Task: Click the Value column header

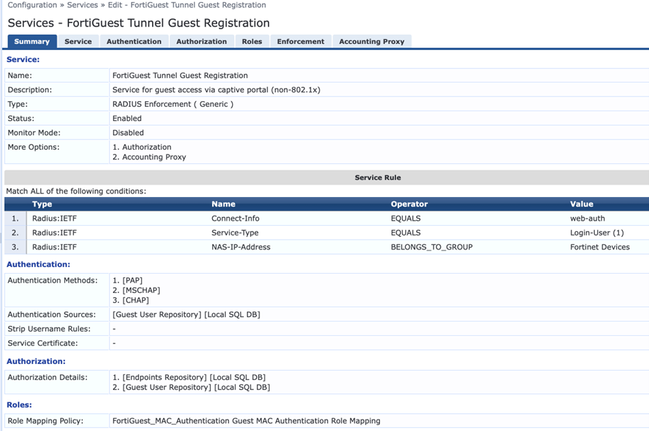Action: coord(582,204)
